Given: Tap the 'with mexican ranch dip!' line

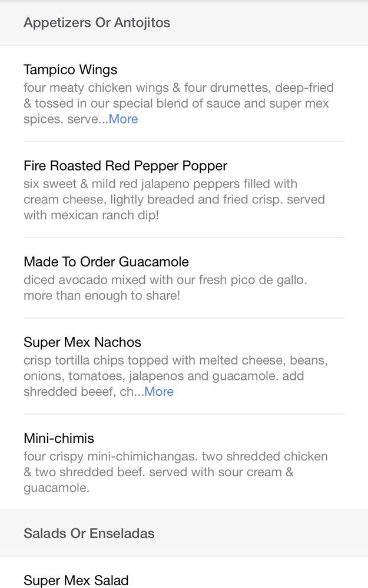Looking at the screenshot, I should (x=91, y=215).
